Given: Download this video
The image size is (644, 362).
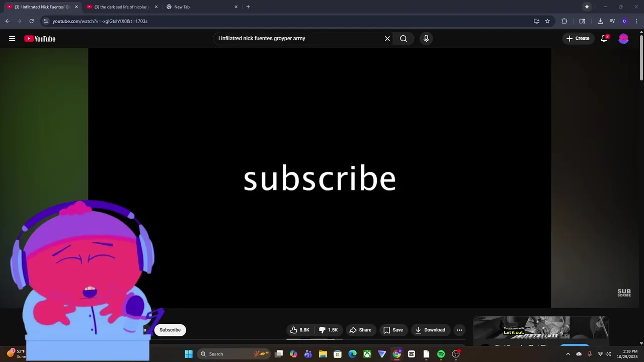Looking at the screenshot, I should click(430, 330).
